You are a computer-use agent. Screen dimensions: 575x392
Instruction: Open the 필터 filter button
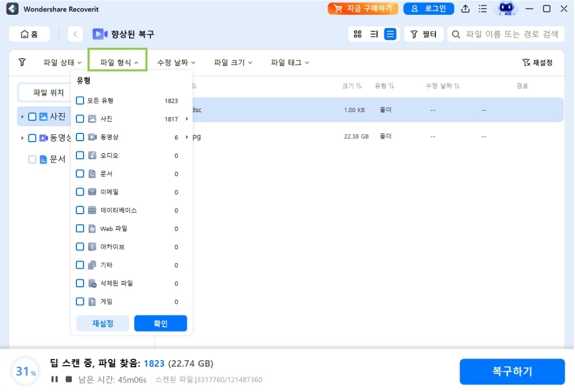pos(423,34)
